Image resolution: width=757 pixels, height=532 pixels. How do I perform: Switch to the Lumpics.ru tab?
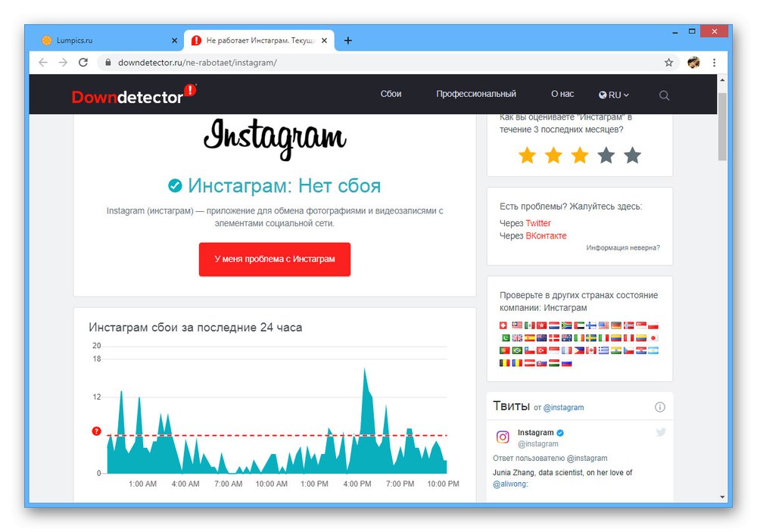(x=110, y=41)
